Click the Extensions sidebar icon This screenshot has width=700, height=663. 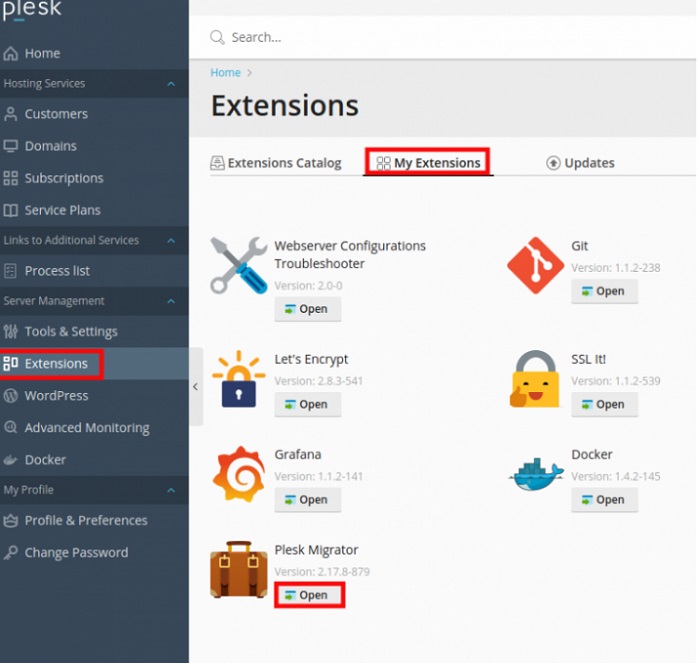11,363
